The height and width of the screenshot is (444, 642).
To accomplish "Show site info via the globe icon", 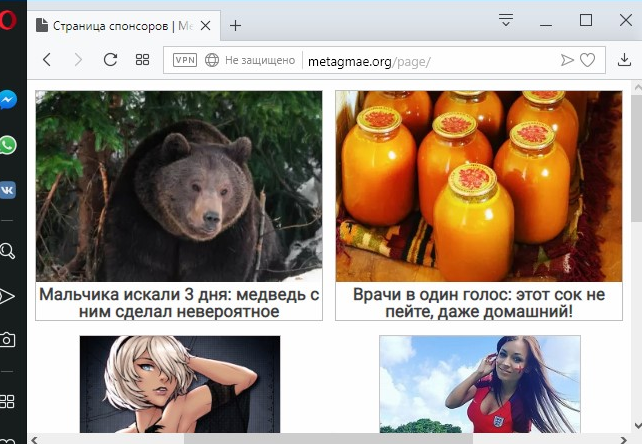I will (x=212, y=60).
